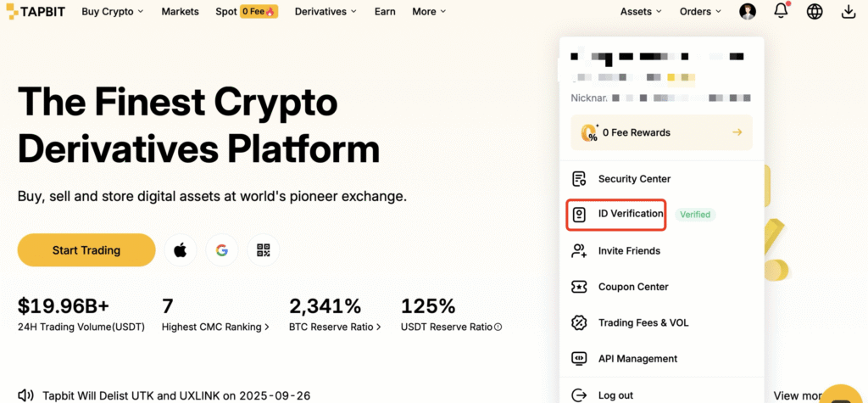The height and width of the screenshot is (403, 868).
Task: Sign in with the Apple icon
Action: click(180, 250)
